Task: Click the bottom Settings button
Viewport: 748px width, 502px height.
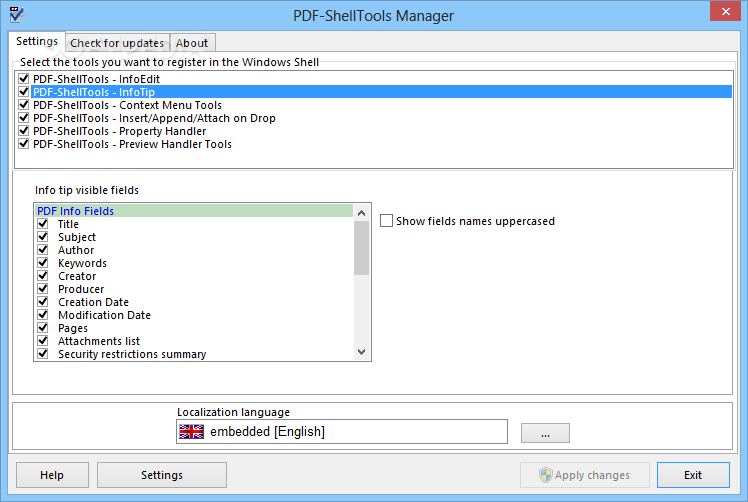Action: point(162,475)
